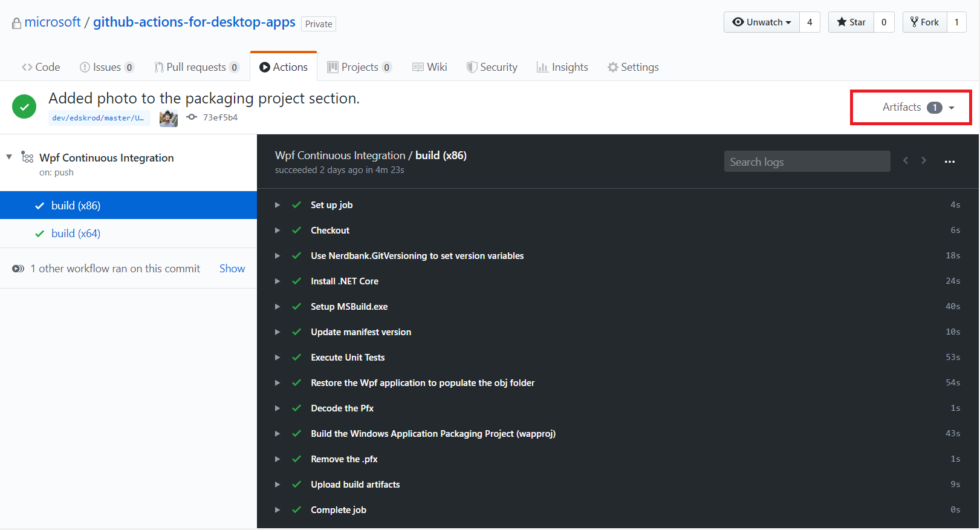This screenshot has width=980, height=530.
Task: Click the 'succeeded 2 days ago in 4m 23s' text
Action: tap(340, 170)
